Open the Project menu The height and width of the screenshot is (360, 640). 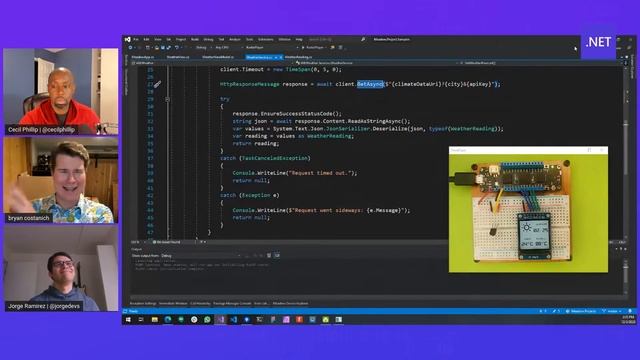click(181, 40)
